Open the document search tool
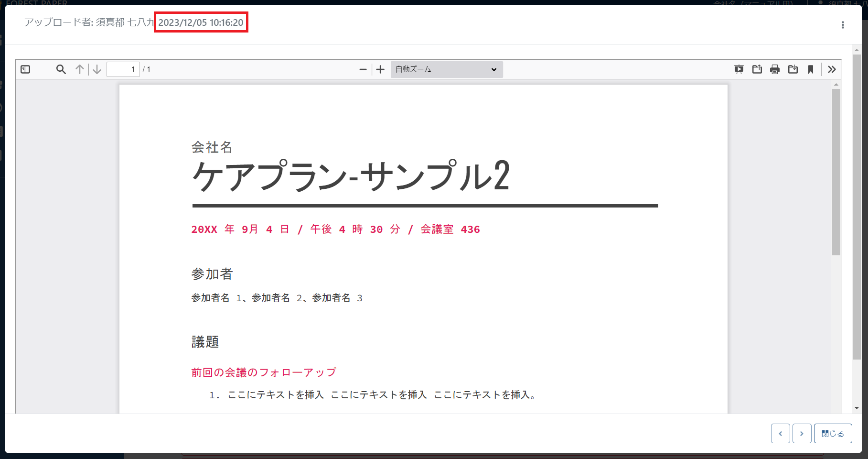 pos(61,69)
